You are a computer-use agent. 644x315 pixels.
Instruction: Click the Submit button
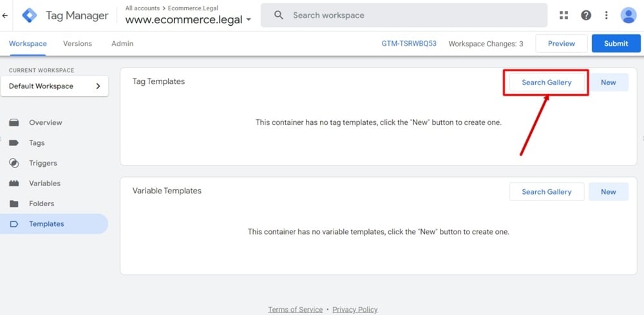616,44
